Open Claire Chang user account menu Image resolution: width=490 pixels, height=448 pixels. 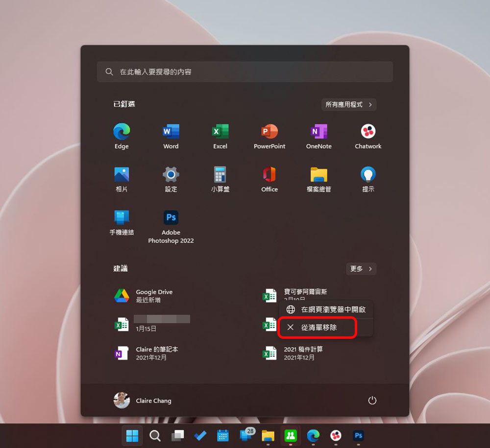pos(143,400)
